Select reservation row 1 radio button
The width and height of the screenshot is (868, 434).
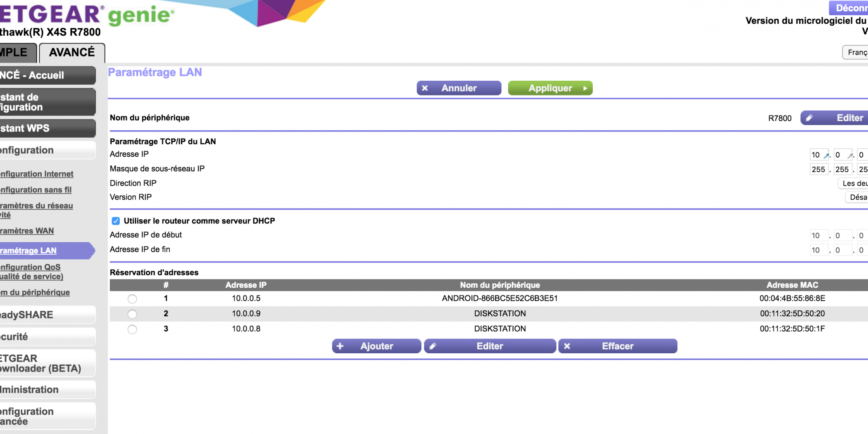click(132, 299)
